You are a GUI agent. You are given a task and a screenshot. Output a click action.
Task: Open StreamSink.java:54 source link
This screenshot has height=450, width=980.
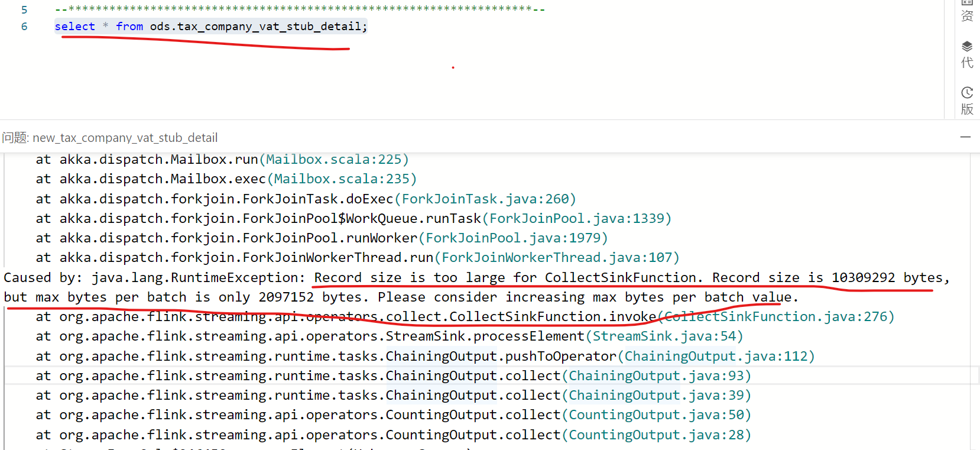(664, 336)
